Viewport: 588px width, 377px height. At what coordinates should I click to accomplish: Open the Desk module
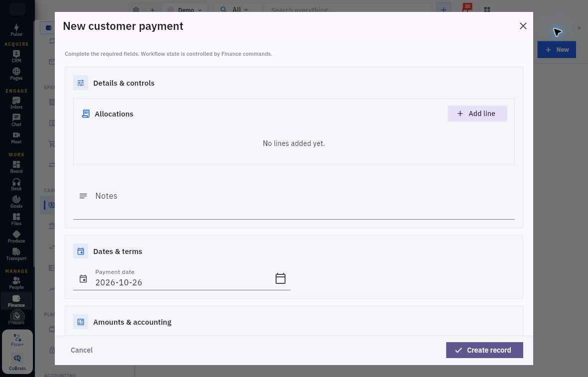16,184
